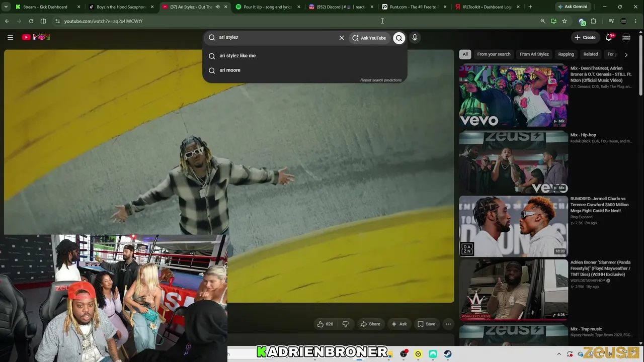Switch to the Boyz n the Hood tab

[x=121, y=7]
